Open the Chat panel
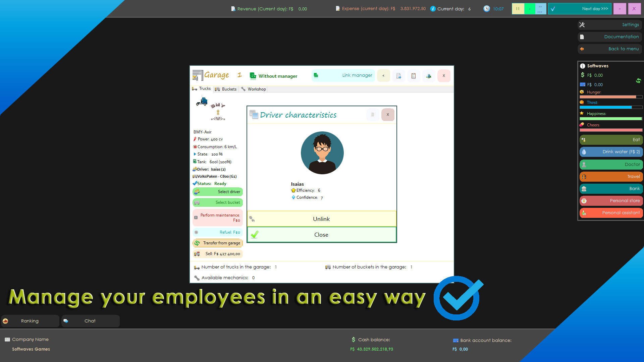This screenshot has width=644, height=362. [90, 321]
